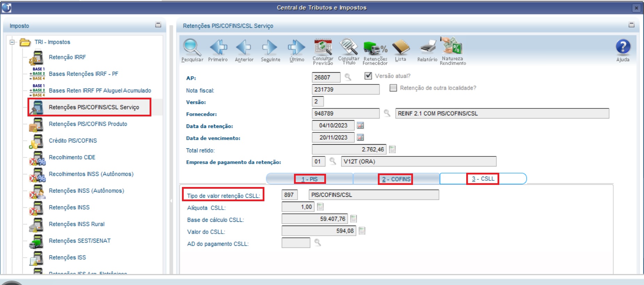Switch to the 1 - PIS tab
644x285 pixels.
click(x=310, y=179)
